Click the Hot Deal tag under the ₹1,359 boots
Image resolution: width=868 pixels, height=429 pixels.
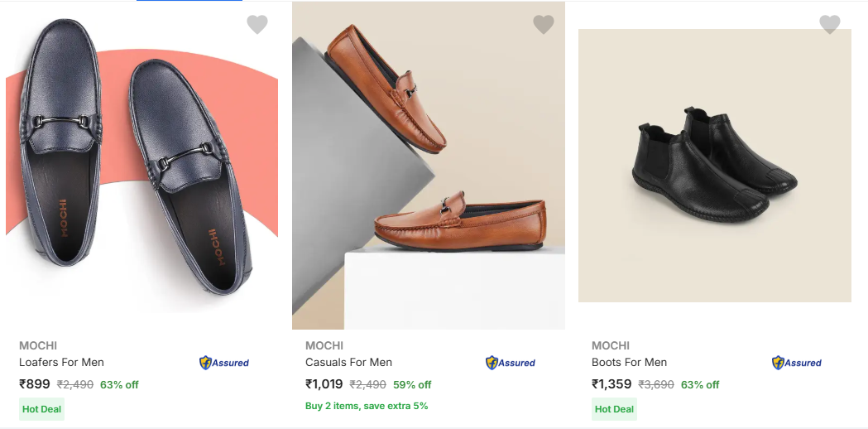pyautogui.click(x=614, y=409)
